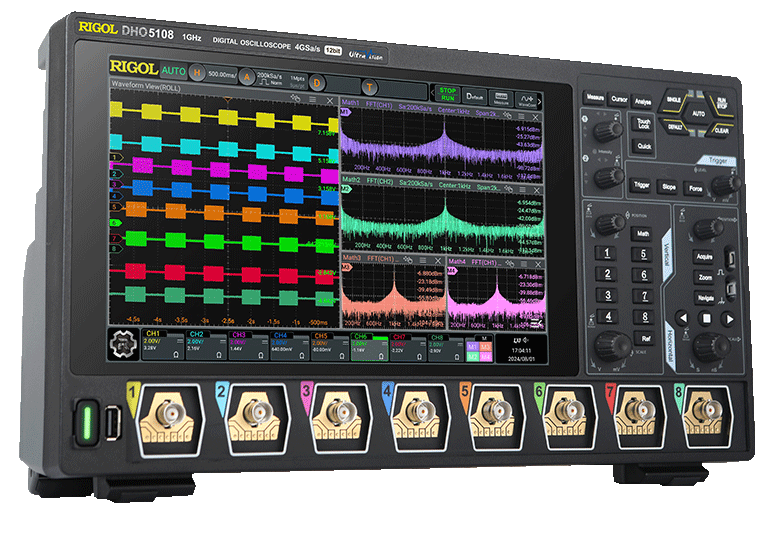
Task: Toggle hardware channel 2 button
Action: (607, 274)
